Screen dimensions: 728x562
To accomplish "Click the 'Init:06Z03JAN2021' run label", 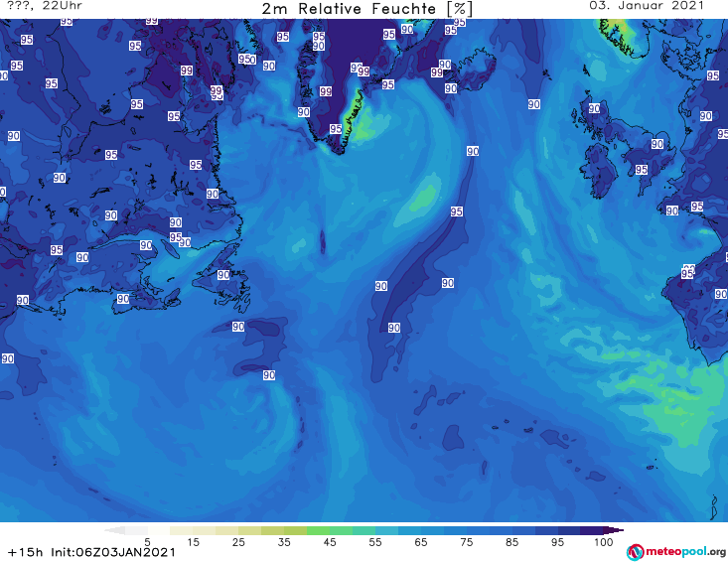I will point(113,552).
